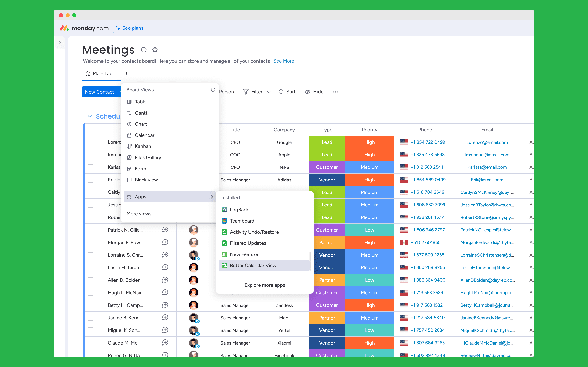588x367 pixels.
Task: Check the Allen D. Bolden row checkbox
Action: coord(90,280)
